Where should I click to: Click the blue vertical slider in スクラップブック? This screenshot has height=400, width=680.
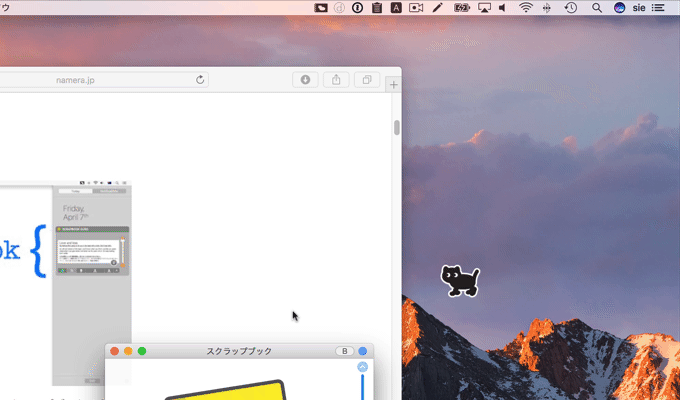coord(362,386)
